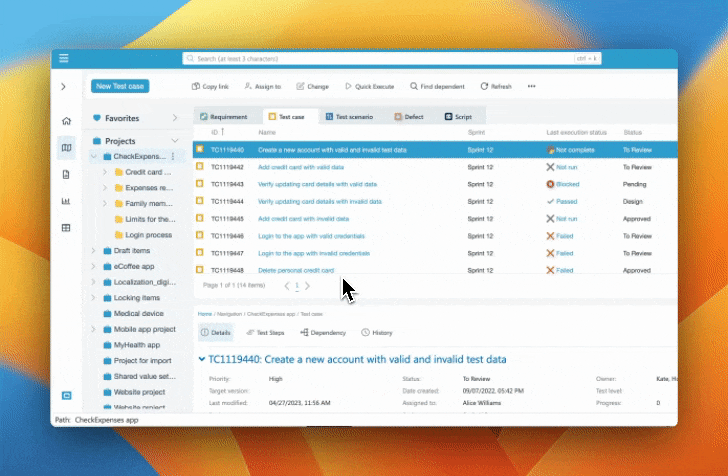Open the more options ellipsis in the toolbar
This screenshot has width=728, height=476.
click(x=531, y=87)
